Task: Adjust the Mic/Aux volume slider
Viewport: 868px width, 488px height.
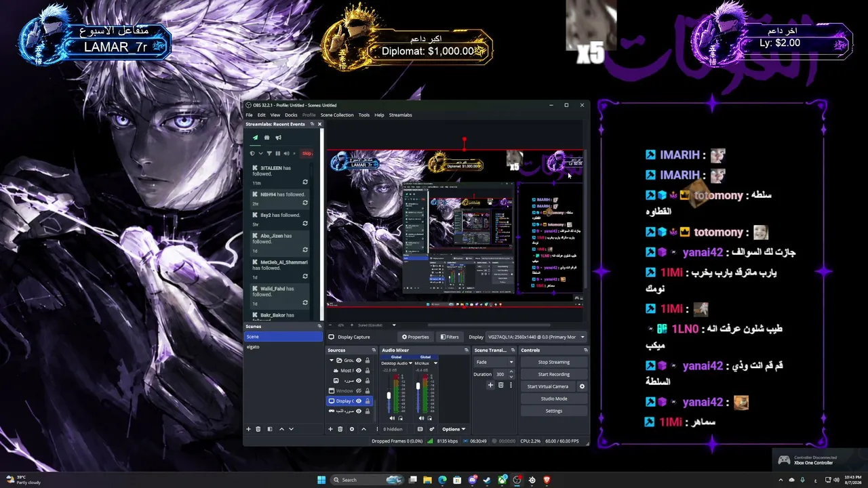Action: (418, 386)
